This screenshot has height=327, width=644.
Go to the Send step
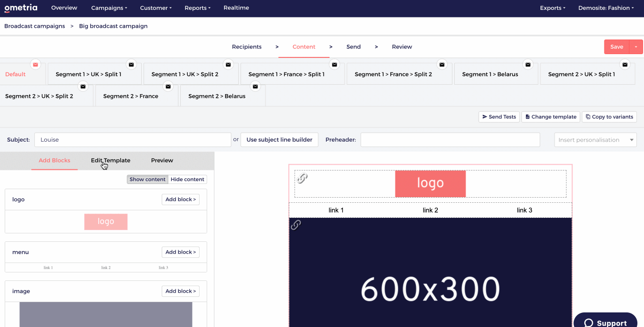coord(354,47)
